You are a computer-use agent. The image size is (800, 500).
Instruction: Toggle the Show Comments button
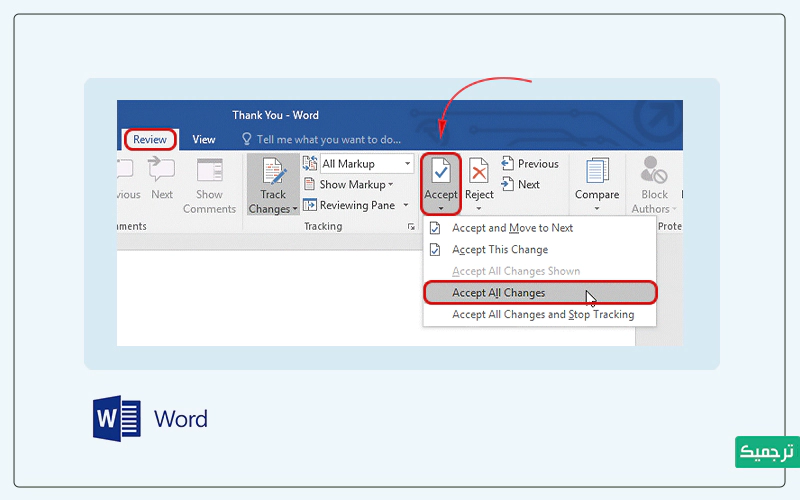point(209,186)
